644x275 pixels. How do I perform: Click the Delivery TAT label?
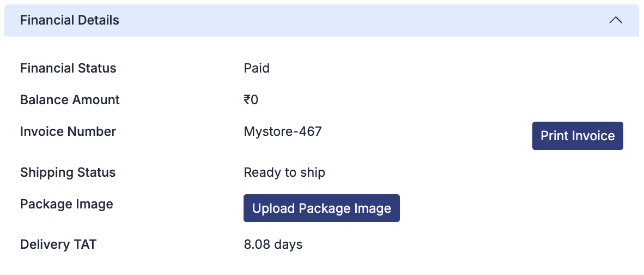pyautogui.click(x=58, y=244)
